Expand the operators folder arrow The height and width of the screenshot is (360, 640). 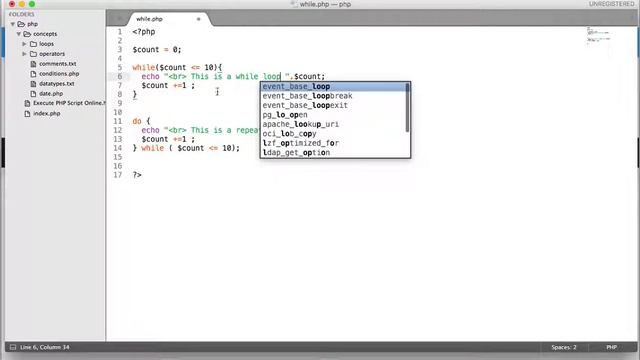24,54
